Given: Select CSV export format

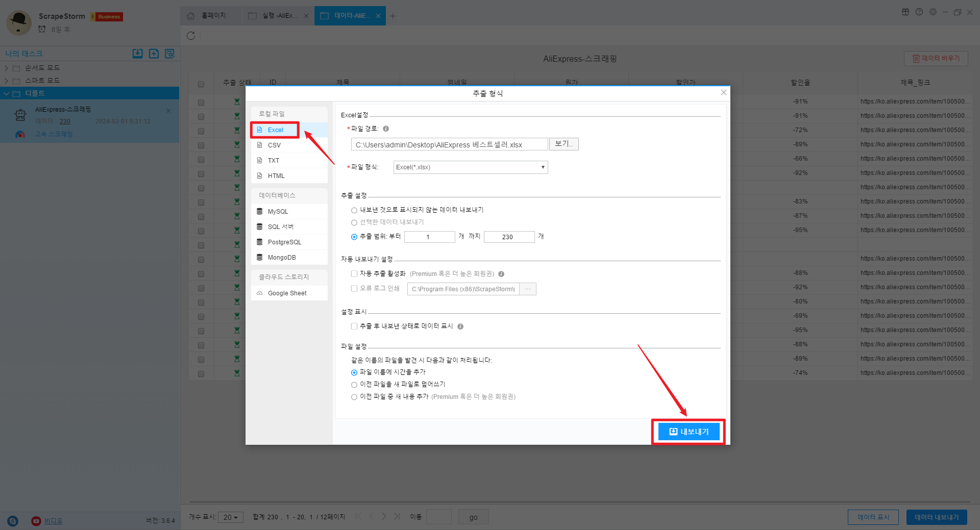Looking at the screenshot, I should click(289, 145).
